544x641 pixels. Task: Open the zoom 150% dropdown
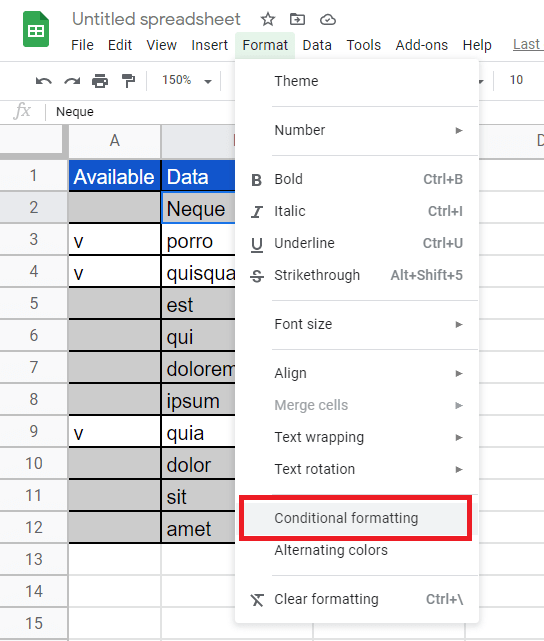pyautogui.click(x=186, y=80)
